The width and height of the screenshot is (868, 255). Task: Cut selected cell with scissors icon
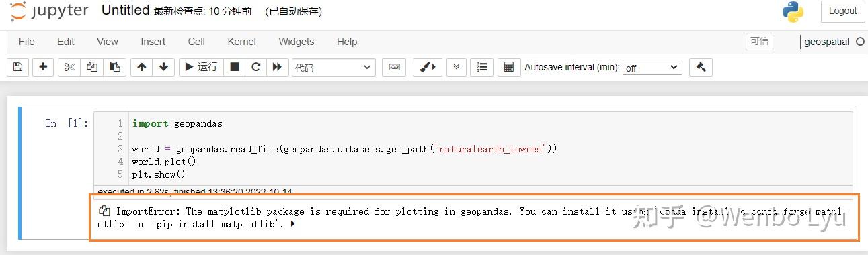click(x=68, y=67)
